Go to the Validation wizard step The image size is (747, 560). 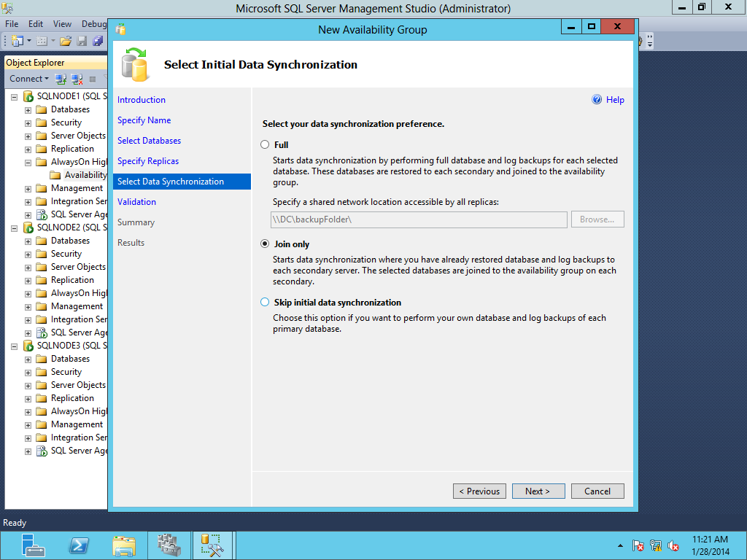coord(136,202)
